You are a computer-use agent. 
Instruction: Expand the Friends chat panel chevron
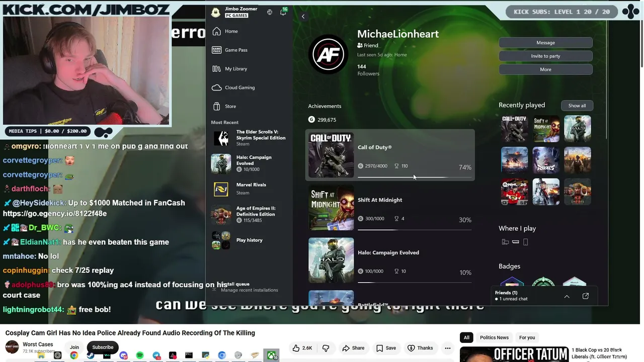tap(567, 296)
